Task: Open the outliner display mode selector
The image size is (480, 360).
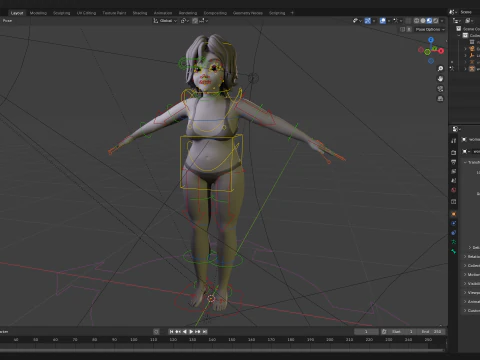Action: coord(457,21)
